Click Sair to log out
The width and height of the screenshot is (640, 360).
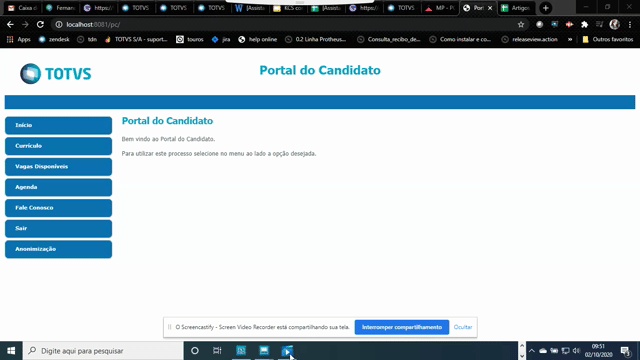(58, 228)
